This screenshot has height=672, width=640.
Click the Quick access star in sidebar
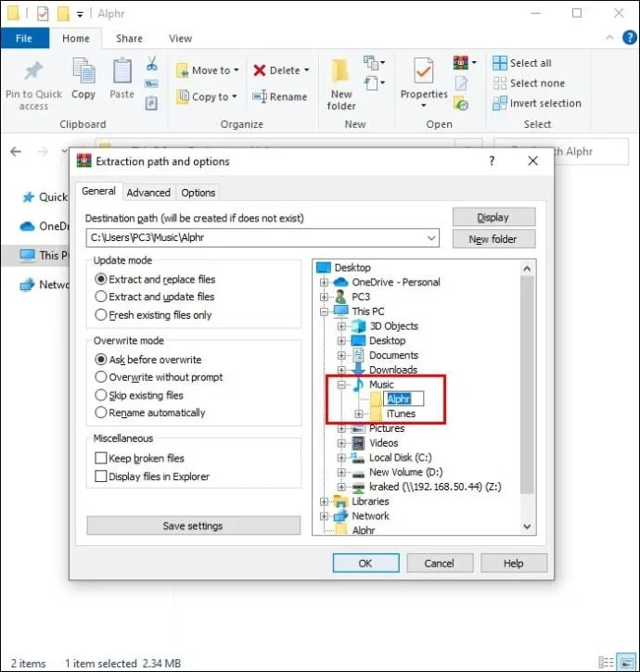click(x=28, y=197)
